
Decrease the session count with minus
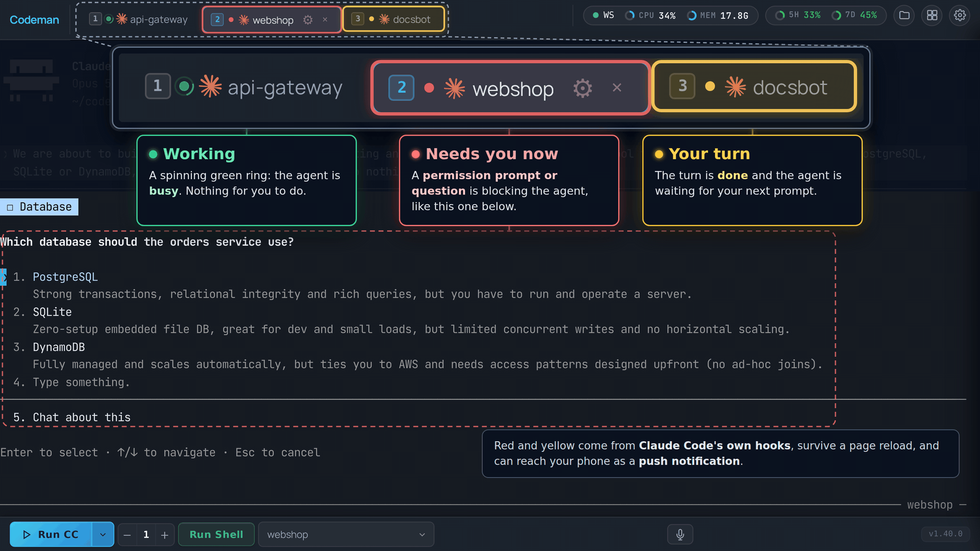click(x=127, y=535)
